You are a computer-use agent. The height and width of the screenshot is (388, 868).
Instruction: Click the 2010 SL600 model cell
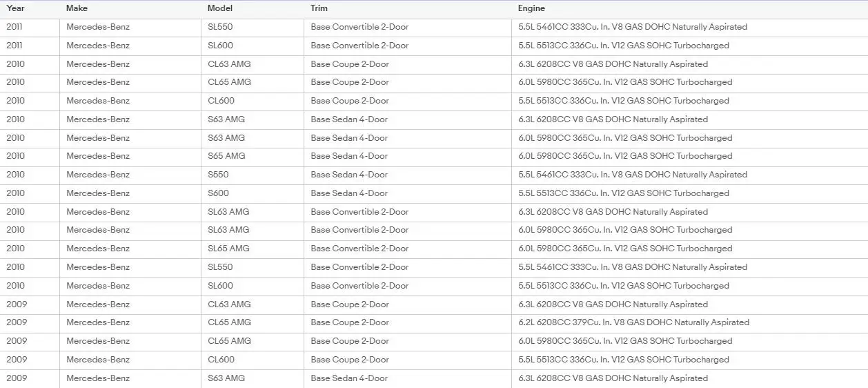coord(253,287)
